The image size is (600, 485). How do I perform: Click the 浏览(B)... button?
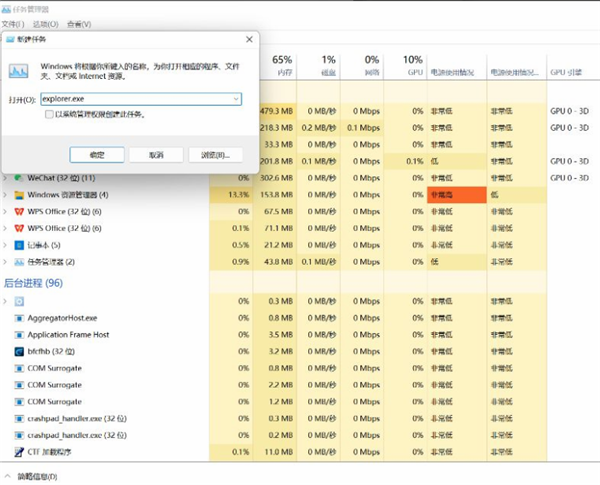215,155
